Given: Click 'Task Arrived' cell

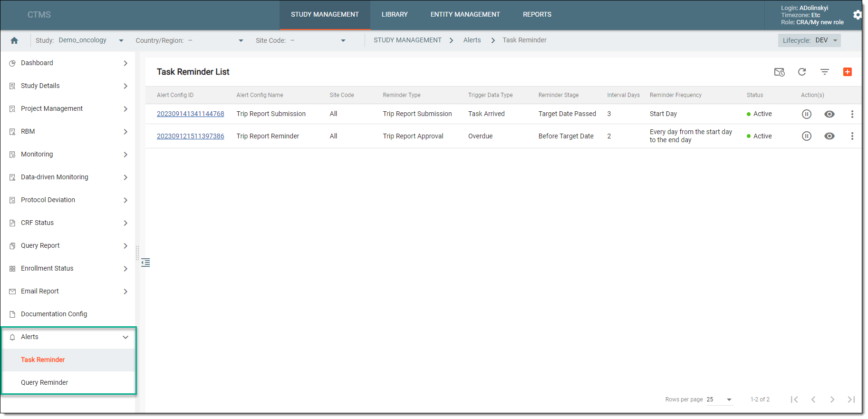Looking at the screenshot, I should point(486,114).
